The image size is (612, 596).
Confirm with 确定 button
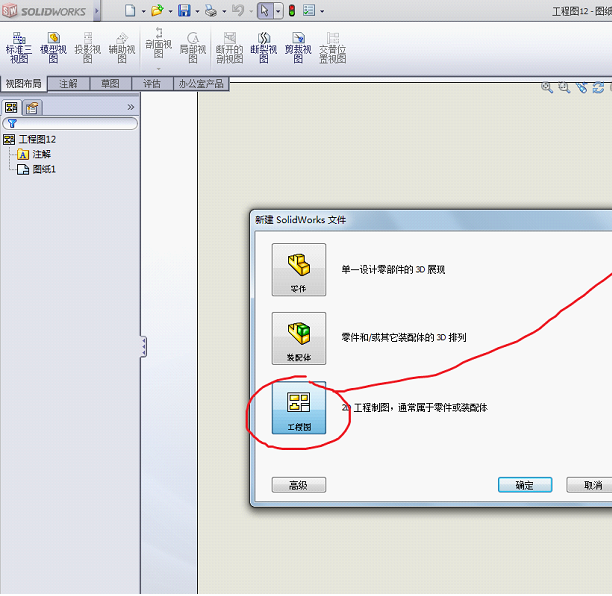coord(525,485)
